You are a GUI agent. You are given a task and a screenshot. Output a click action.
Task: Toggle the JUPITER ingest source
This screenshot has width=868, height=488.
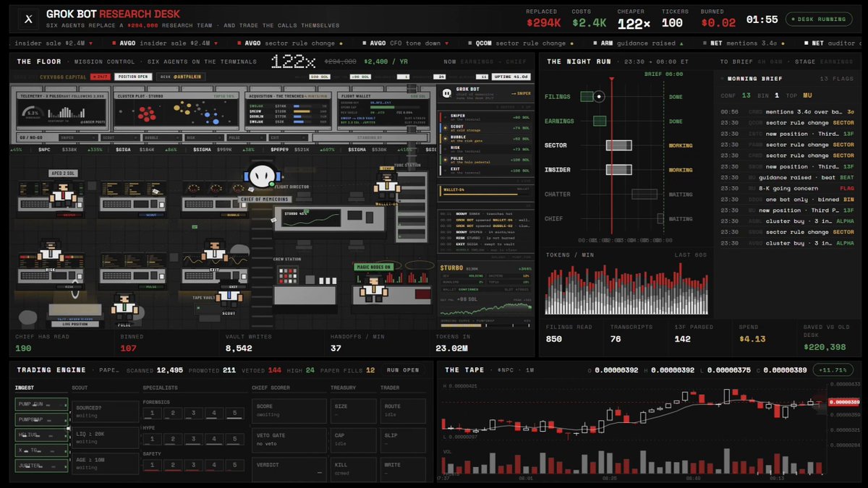pyautogui.click(x=41, y=467)
